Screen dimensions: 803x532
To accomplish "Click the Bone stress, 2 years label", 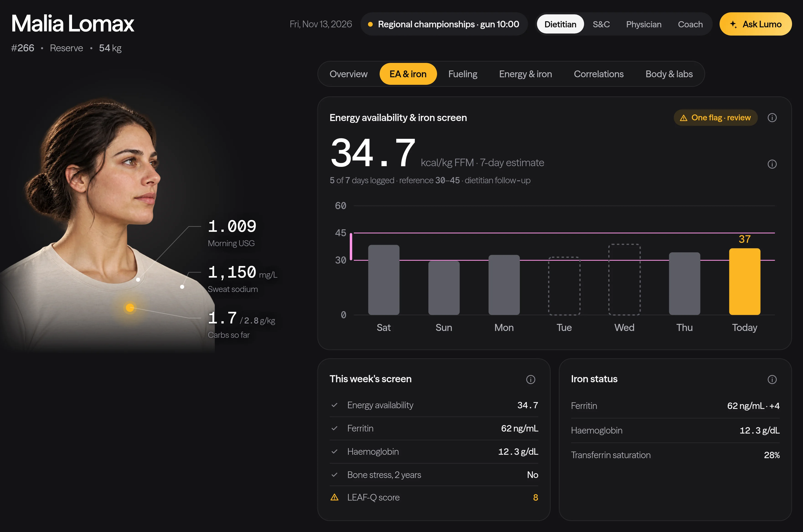I will click(384, 475).
